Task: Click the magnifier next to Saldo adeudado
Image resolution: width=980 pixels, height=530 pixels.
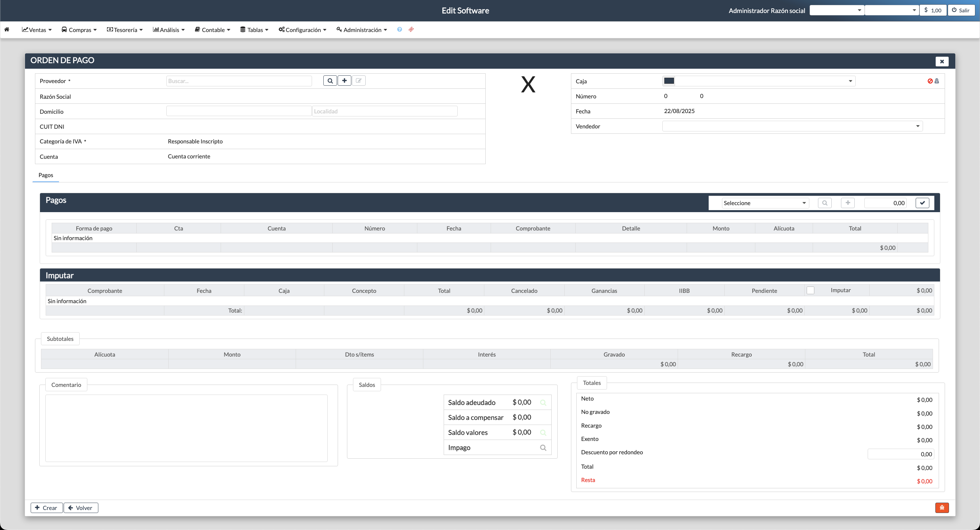Action: click(x=543, y=402)
